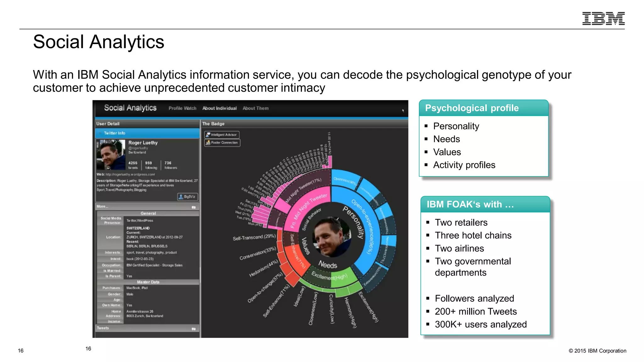This screenshot has width=644, height=362.
Task: Click the Intelligent Advisor badge icon
Action: [x=208, y=135]
